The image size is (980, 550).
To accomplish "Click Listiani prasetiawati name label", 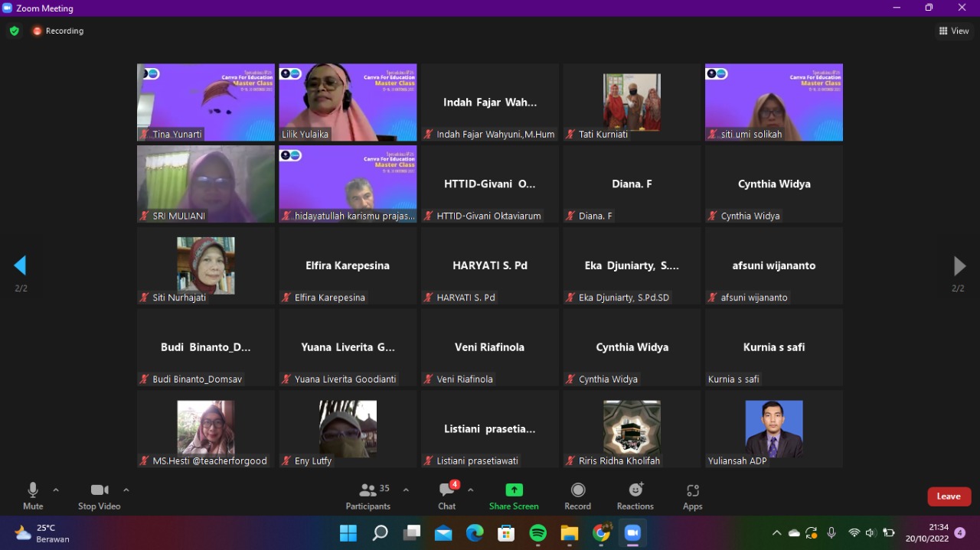I will (477, 461).
